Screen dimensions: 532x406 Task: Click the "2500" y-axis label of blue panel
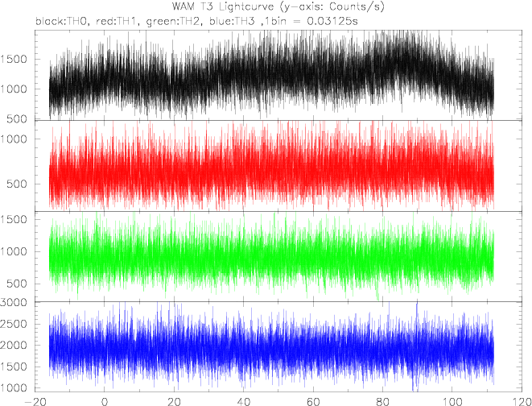point(14,324)
